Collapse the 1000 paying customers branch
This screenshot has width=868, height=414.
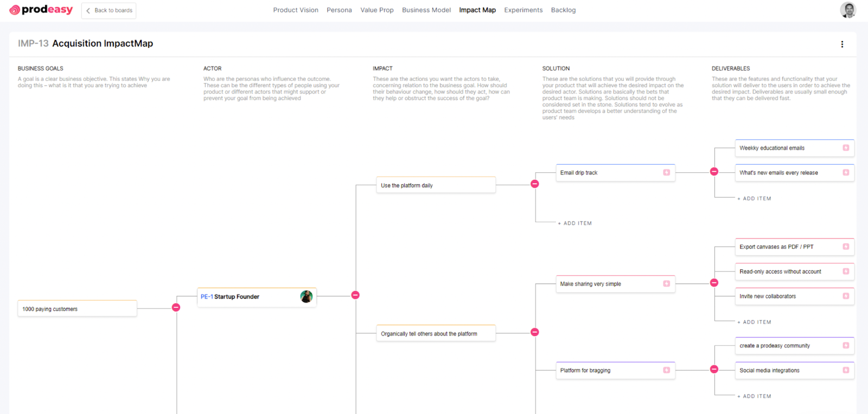[x=176, y=307]
